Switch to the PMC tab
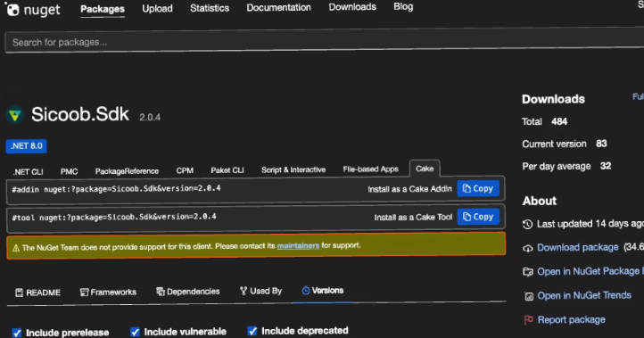This screenshot has width=644, height=338. click(69, 171)
